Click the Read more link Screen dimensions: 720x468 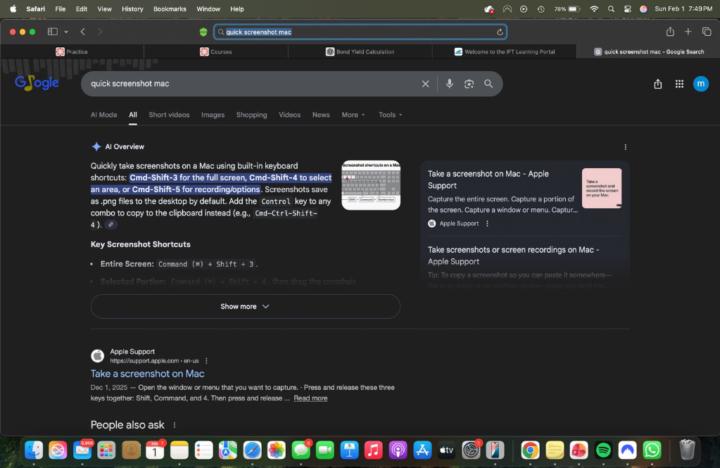(310, 398)
